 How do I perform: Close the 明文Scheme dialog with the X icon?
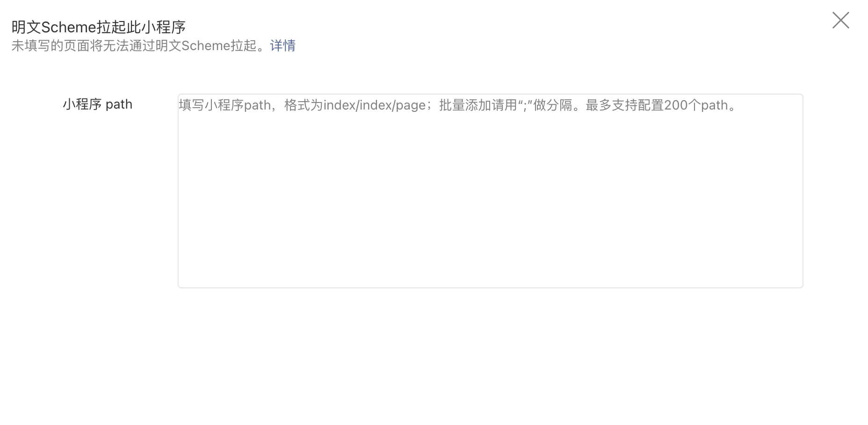pos(840,20)
